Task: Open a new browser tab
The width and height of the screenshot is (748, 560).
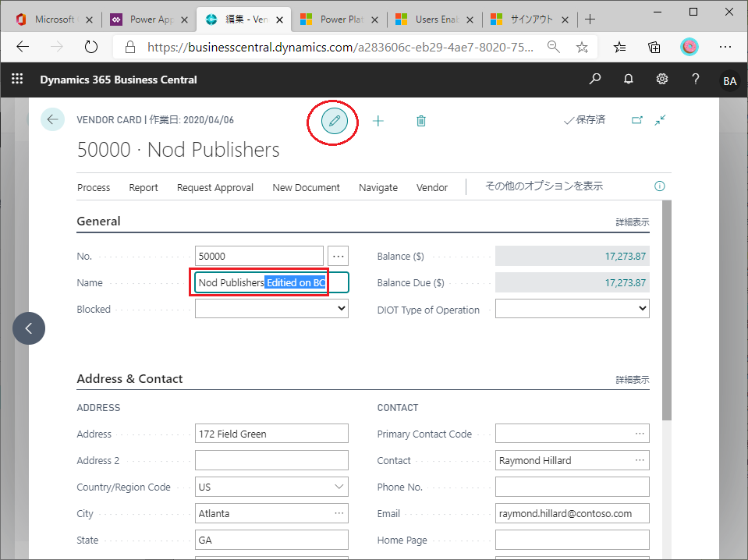Action: pyautogui.click(x=590, y=19)
